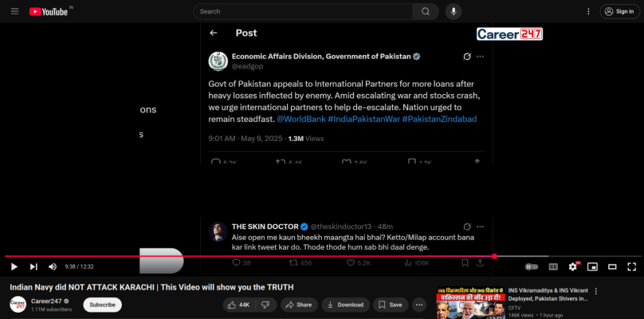The height and width of the screenshot is (319, 644).
Task: Click the @eadgop handle text
Action: [247, 66]
